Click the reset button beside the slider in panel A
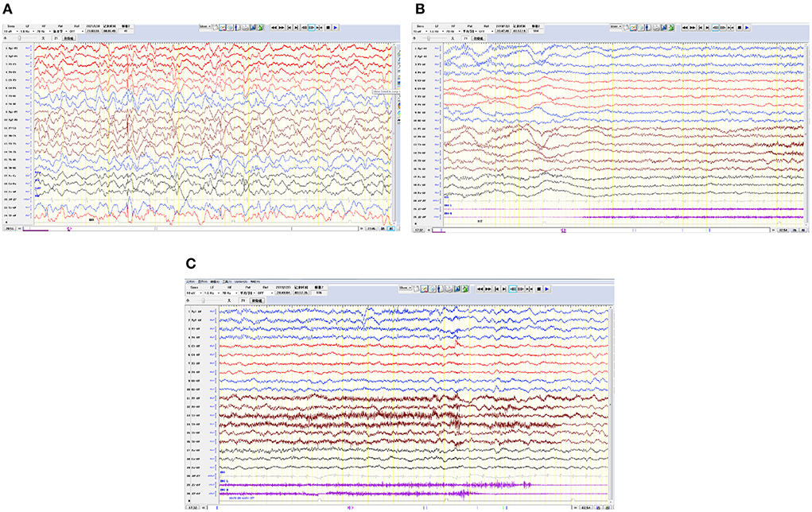 pos(69,38)
